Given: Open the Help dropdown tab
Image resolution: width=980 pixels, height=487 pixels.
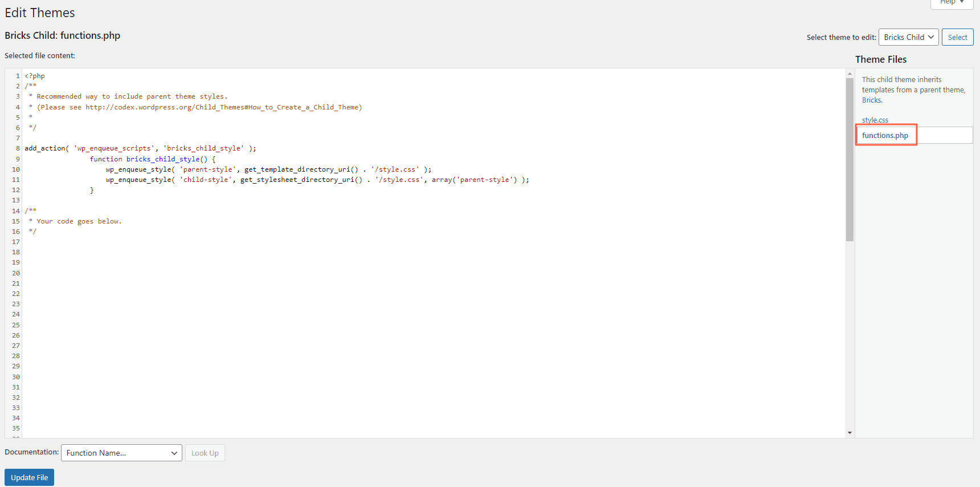Looking at the screenshot, I should pyautogui.click(x=952, y=3).
